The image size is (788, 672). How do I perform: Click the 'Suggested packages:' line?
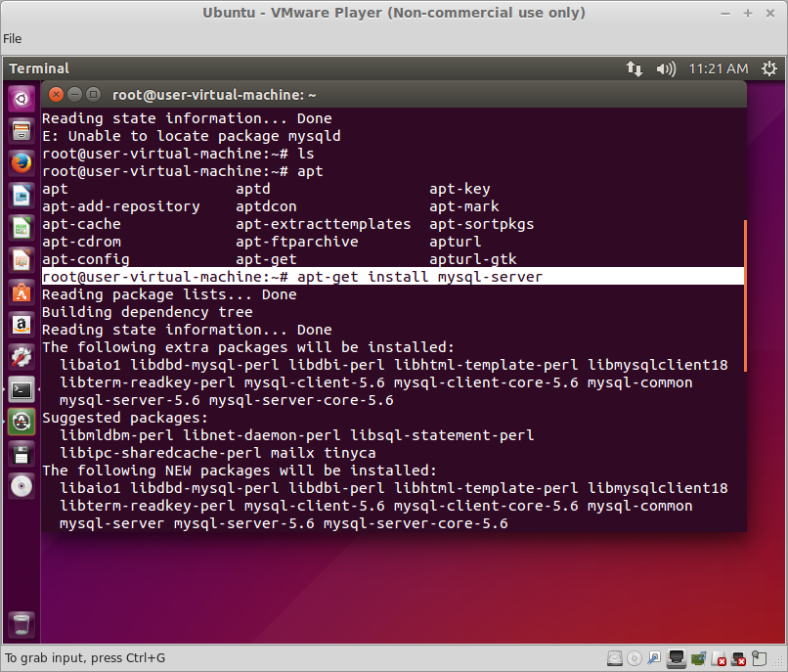click(x=125, y=418)
